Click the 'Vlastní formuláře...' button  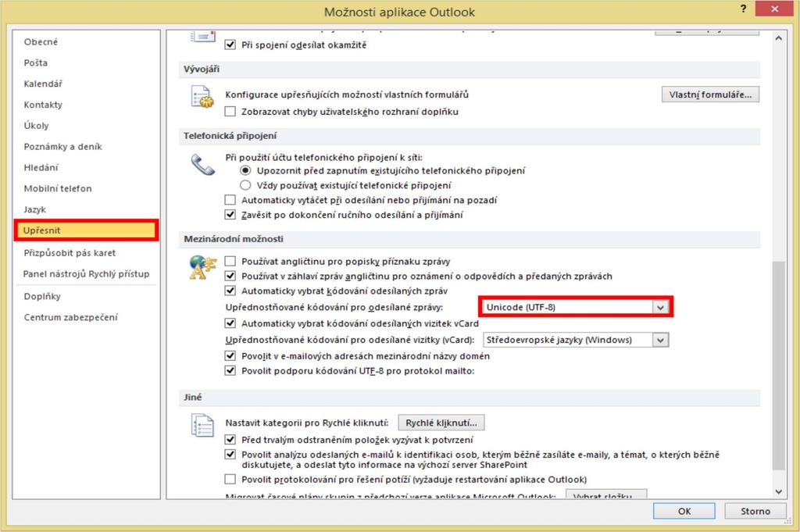click(x=710, y=95)
